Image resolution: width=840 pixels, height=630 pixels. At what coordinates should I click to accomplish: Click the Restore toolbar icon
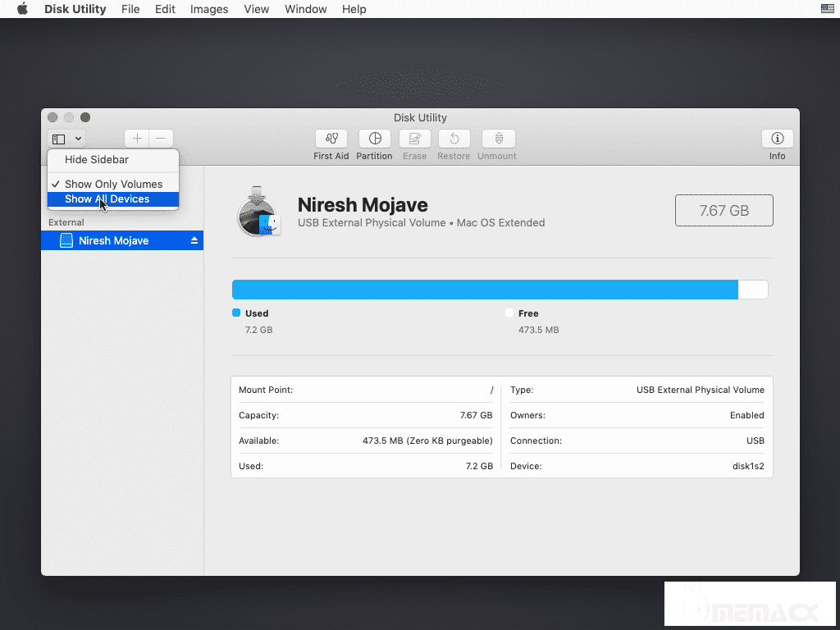(x=454, y=139)
